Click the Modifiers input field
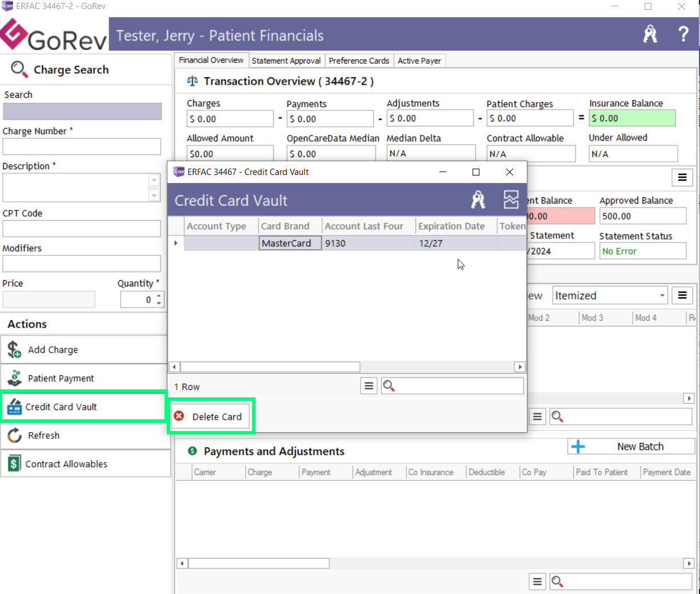This screenshot has width=700, height=594. (82, 264)
